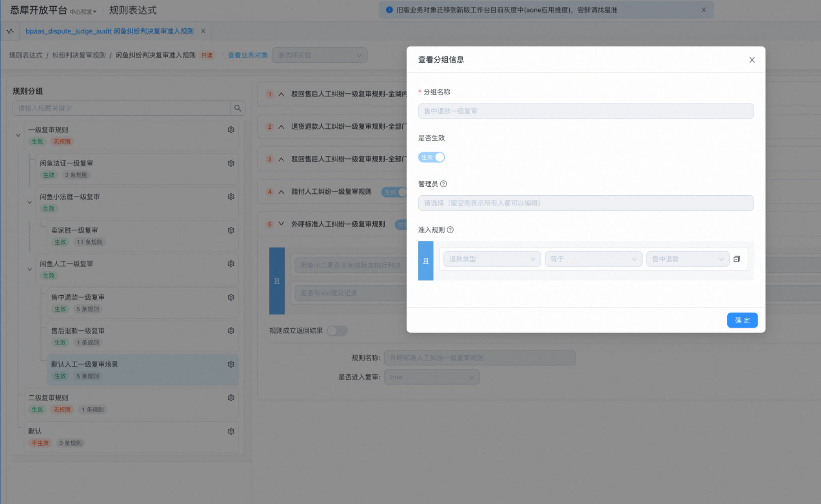Open the 请选择实验 dropdown

[319, 55]
